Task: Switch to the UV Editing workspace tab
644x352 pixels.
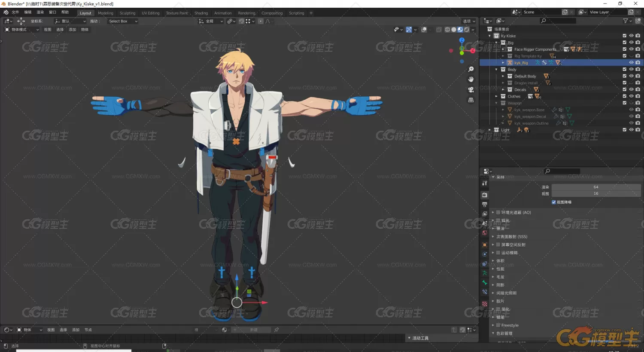Action: tap(151, 13)
